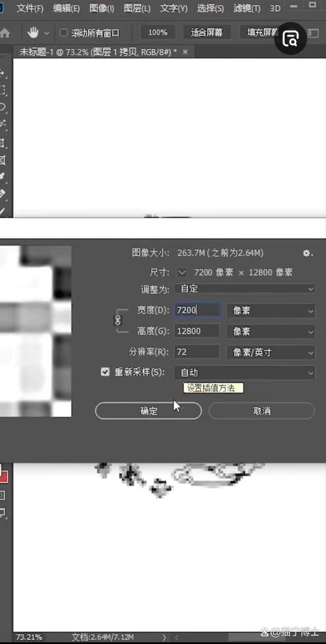Viewport: 326px width, 644px height.
Task: Open the 3D menu
Action: (x=275, y=8)
